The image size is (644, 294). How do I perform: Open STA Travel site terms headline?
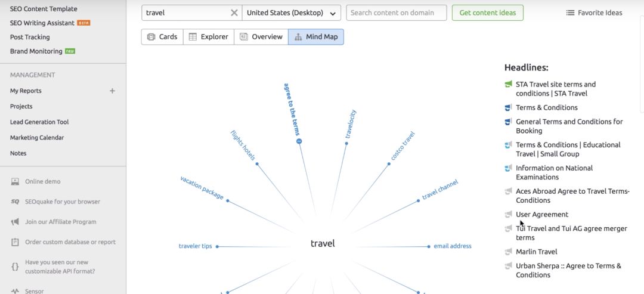(556, 89)
